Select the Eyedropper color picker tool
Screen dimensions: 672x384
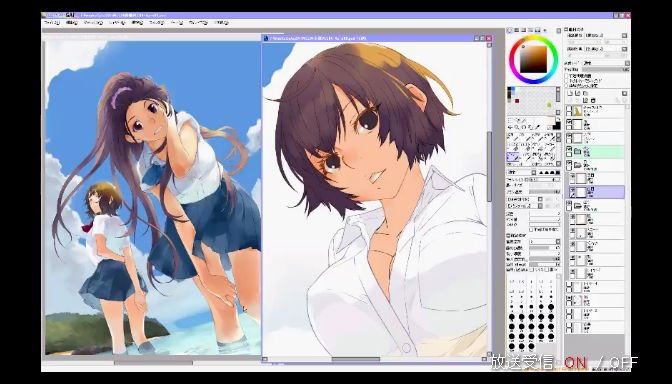point(537,128)
